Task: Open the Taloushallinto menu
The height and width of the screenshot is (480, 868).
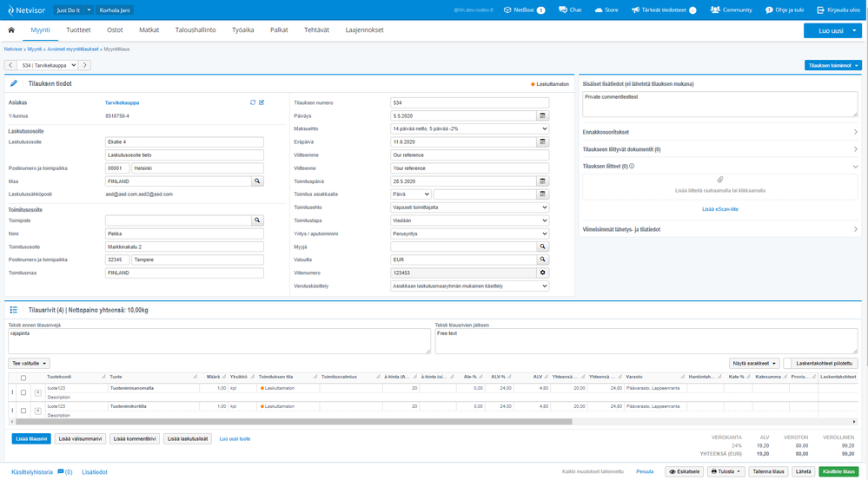Action: (194, 30)
